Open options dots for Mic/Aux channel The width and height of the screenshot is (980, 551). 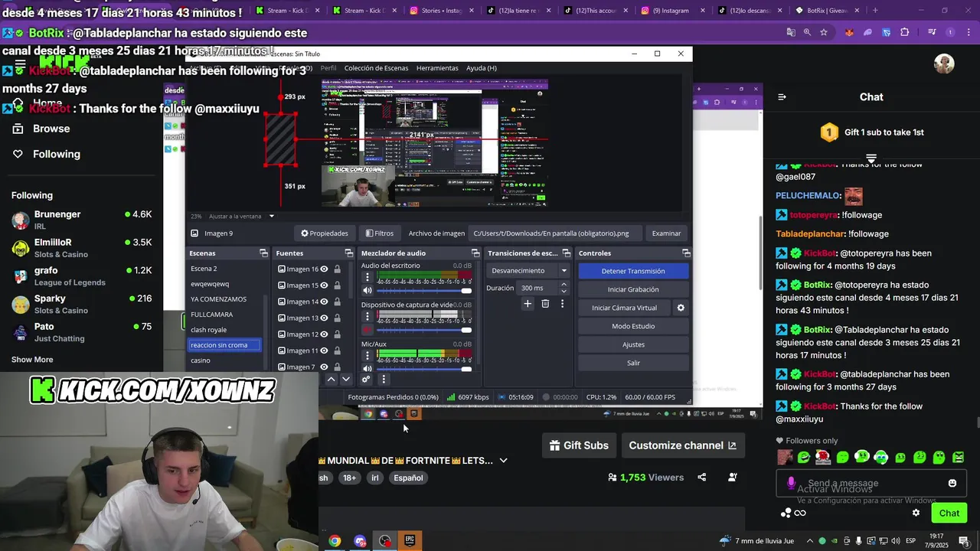pos(367,356)
